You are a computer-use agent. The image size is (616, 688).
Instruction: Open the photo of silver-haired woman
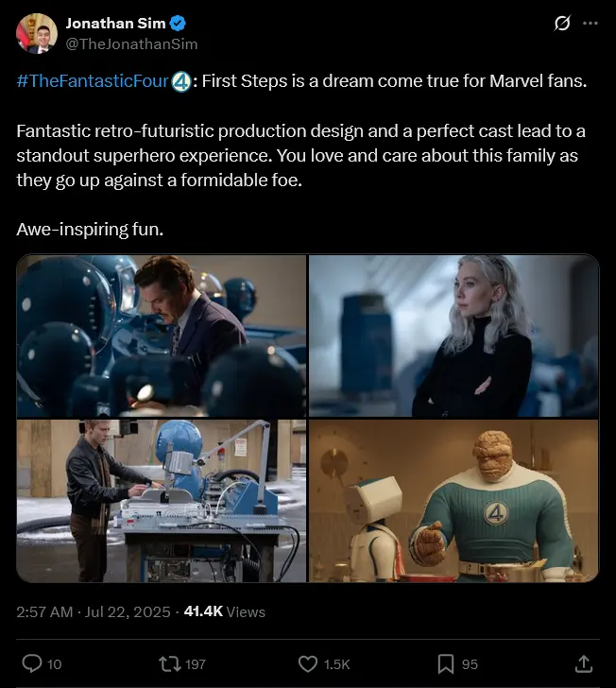[454, 335]
